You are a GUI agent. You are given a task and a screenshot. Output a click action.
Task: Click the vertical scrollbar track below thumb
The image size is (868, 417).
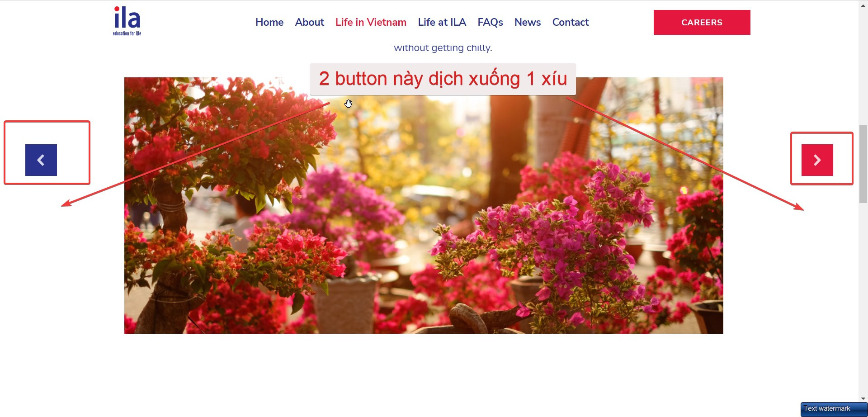[863, 299]
